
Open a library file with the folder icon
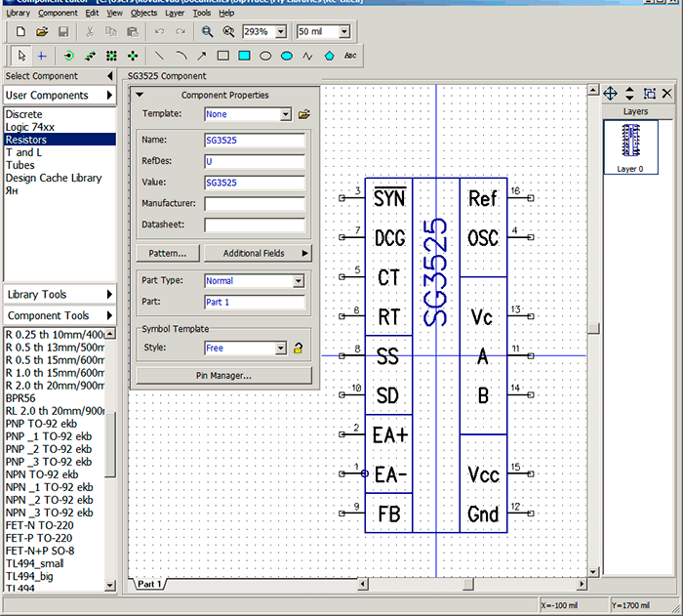point(42,32)
